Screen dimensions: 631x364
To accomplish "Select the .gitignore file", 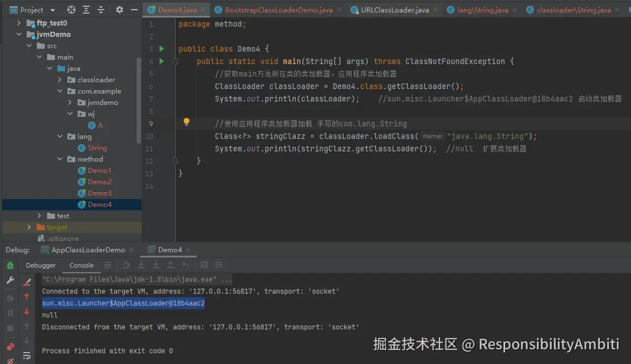I will pyautogui.click(x=59, y=238).
